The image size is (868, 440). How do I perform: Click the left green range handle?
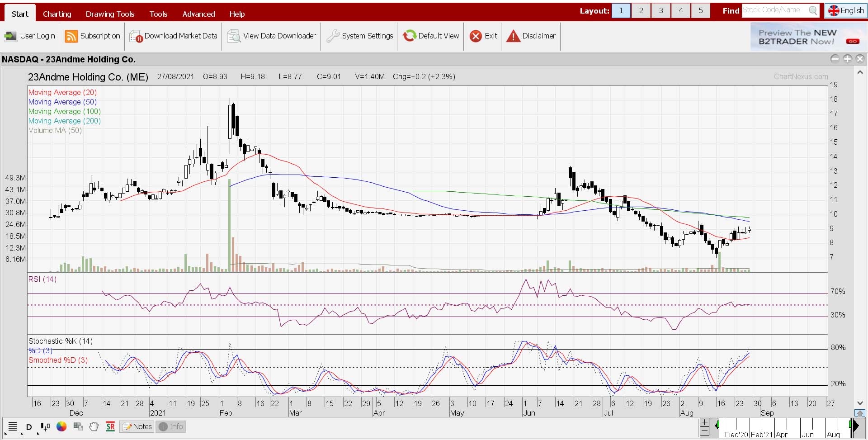717,425
